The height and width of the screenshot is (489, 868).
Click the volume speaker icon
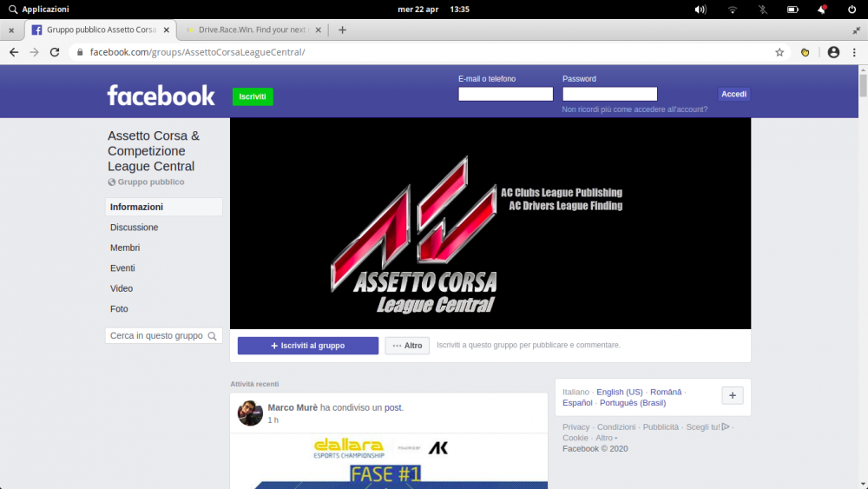coord(700,10)
